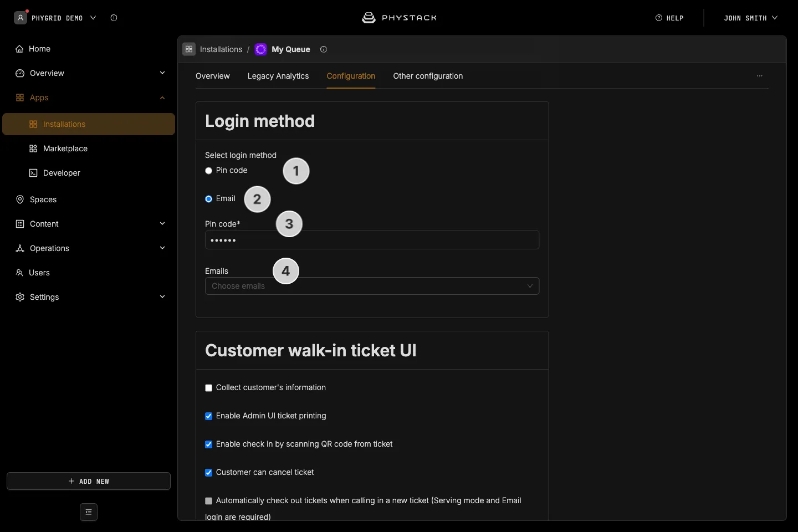
Task: Click the My Queue purple app icon
Action: tap(260, 49)
